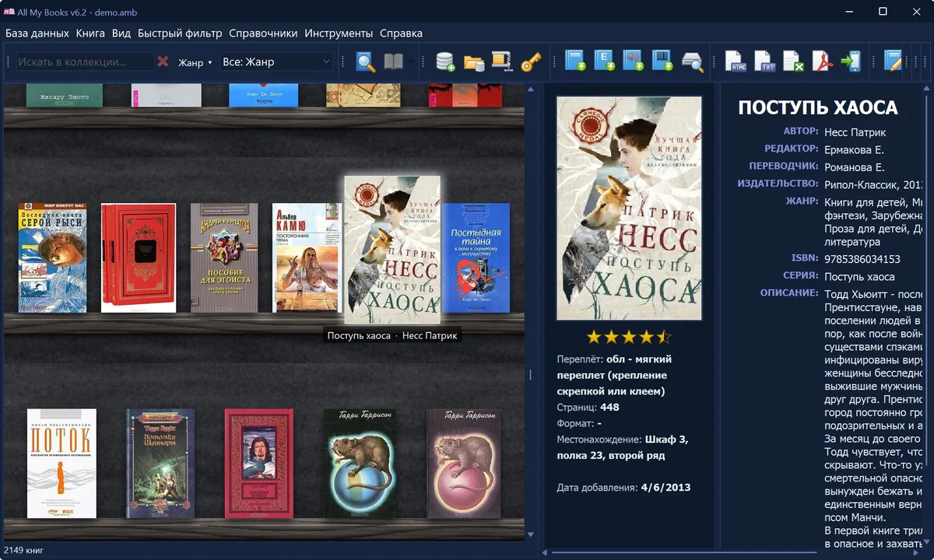This screenshot has height=560, width=934.
Task: Add a book by barcode icon
Action: [x=662, y=61]
